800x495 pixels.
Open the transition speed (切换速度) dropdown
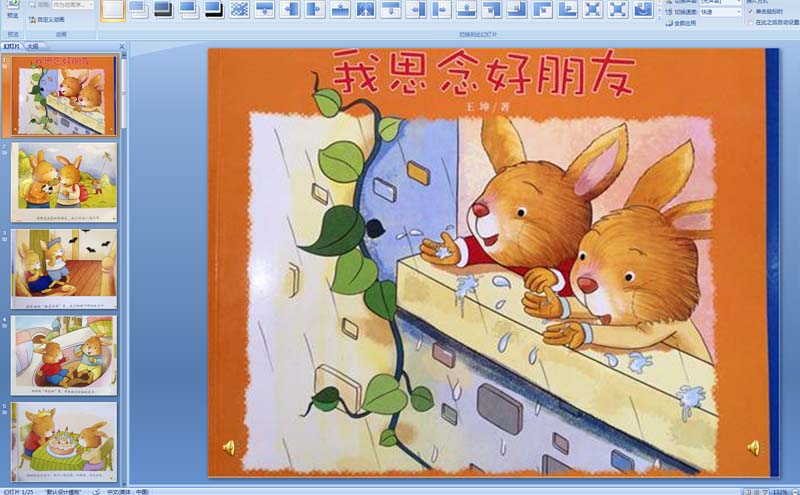click(x=721, y=11)
